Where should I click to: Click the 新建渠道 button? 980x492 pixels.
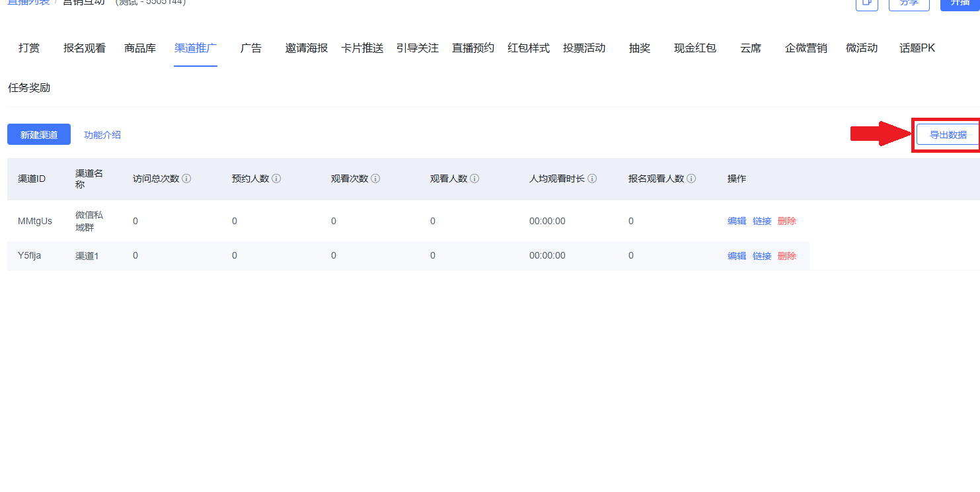[x=39, y=134]
